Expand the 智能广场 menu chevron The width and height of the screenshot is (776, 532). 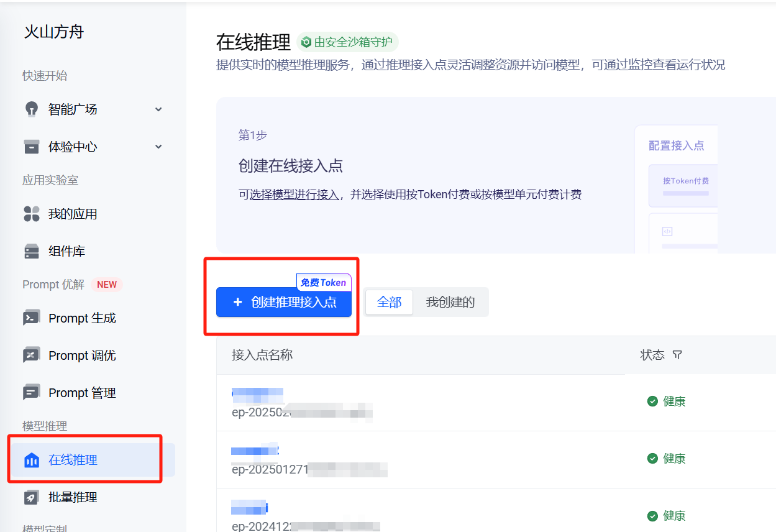click(x=158, y=109)
